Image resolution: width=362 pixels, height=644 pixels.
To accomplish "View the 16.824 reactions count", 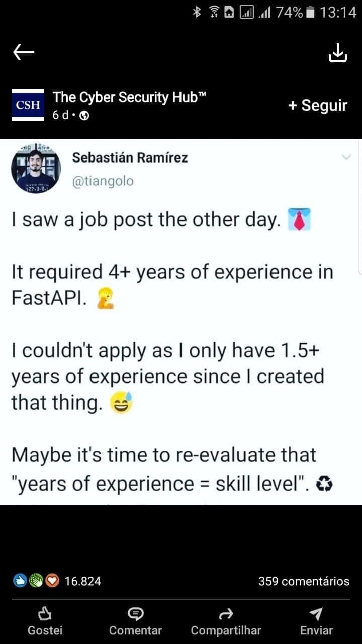I will pyautogui.click(x=83, y=581).
